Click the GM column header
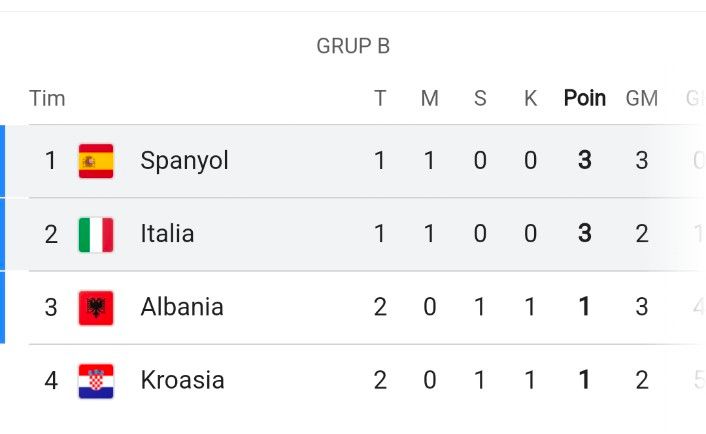The width and height of the screenshot is (706, 434). click(x=642, y=98)
